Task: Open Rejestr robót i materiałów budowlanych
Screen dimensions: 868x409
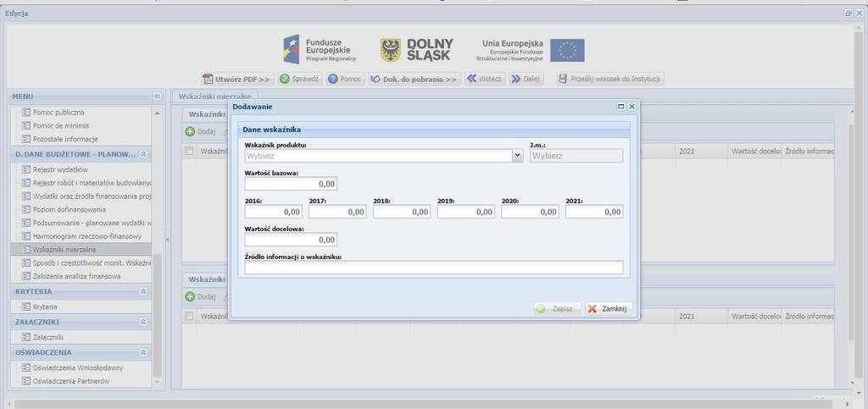Action: pyautogui.click(x=86, y=183)
